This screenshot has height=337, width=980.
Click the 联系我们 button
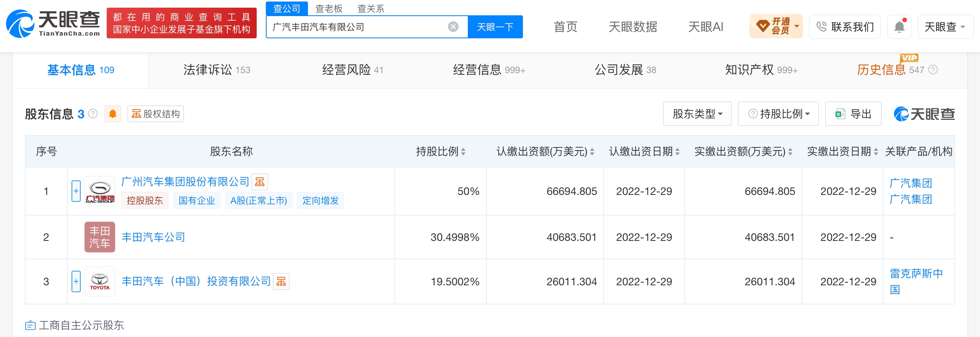[845, 27]
